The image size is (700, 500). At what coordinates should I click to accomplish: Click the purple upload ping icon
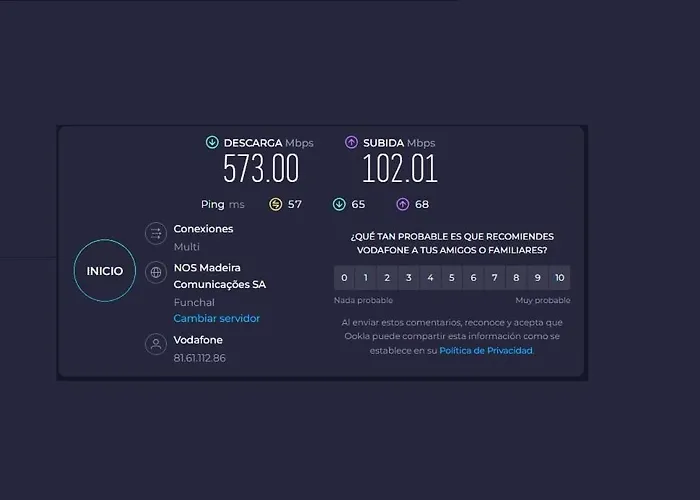[x=402, y=204]
